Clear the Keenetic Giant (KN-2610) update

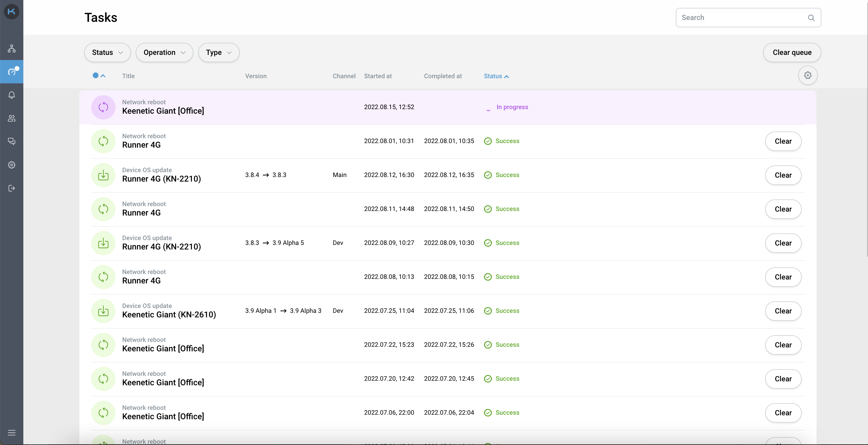[783, 311]
